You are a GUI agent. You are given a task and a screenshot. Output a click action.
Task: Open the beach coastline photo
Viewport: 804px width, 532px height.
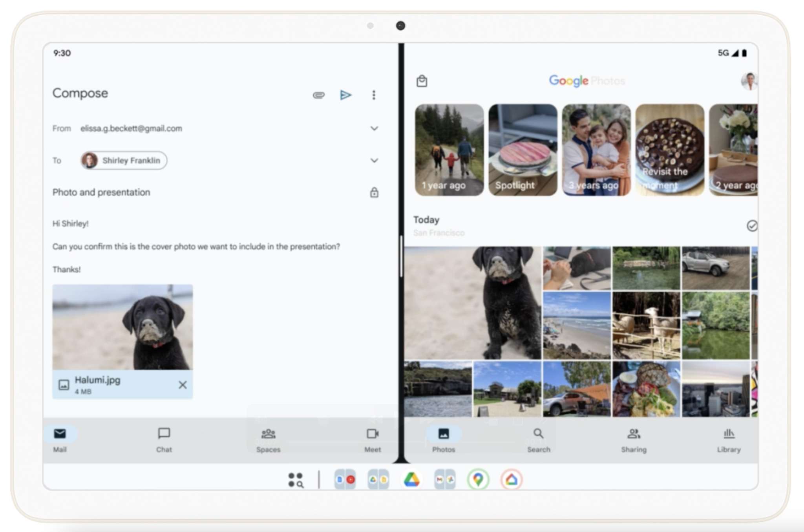click(577, 325)
